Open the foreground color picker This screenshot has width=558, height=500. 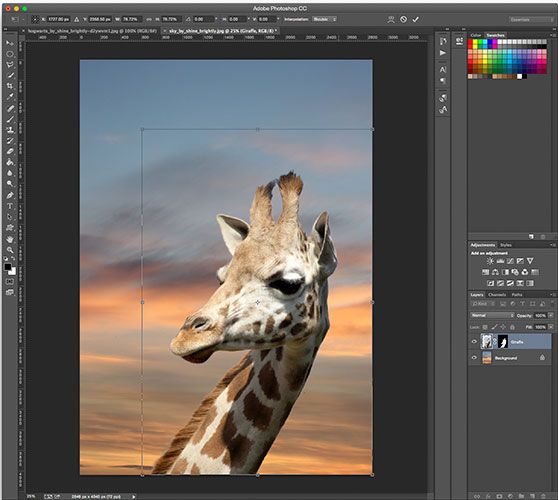coord(7,267)
